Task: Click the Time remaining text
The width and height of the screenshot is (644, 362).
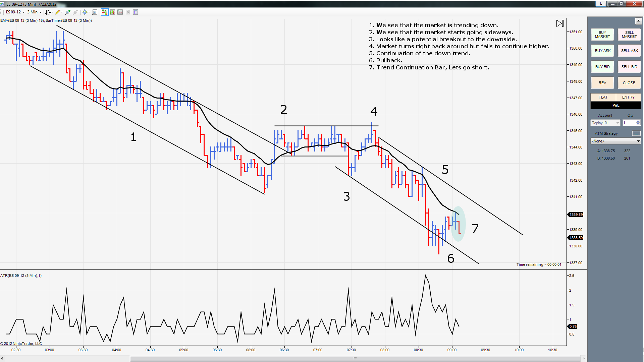Action: tap(539, 264)
